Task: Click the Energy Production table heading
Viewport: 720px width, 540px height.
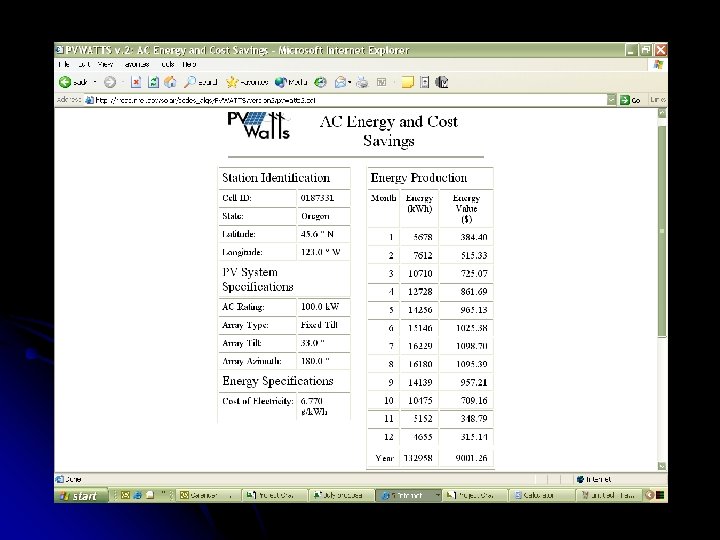Action: pyautogui.click(x=419, y=178)
